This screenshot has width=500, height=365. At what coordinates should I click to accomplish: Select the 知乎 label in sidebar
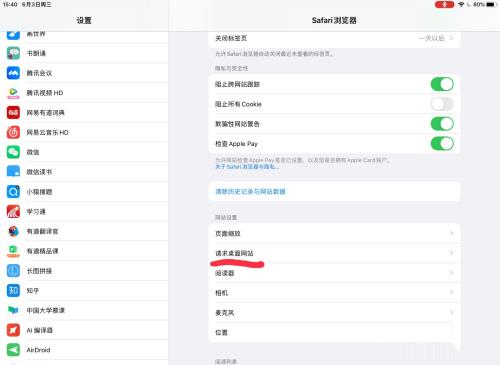33,291
